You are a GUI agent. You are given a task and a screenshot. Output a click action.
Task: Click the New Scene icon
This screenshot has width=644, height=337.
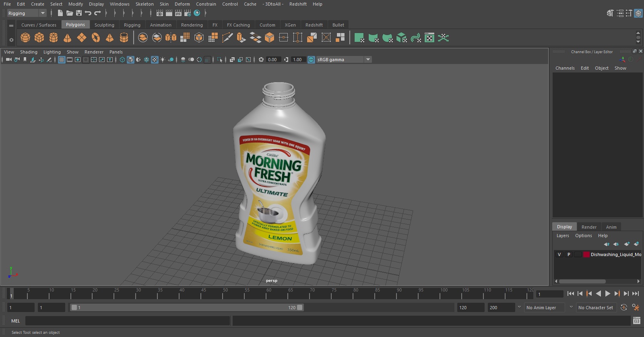[60, 13]
